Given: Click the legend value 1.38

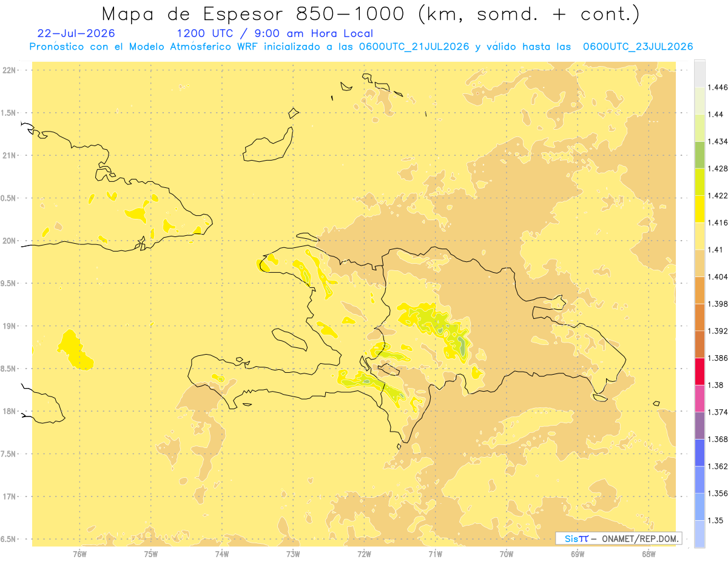Looking at the screenshot, I should [x=715, y=385].
